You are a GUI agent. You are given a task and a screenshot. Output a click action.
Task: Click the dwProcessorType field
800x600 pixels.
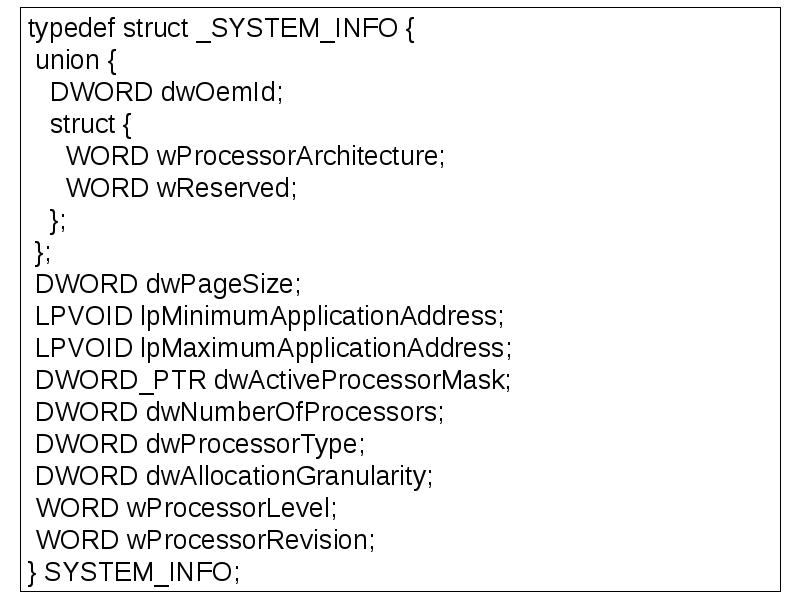point(255,444)
